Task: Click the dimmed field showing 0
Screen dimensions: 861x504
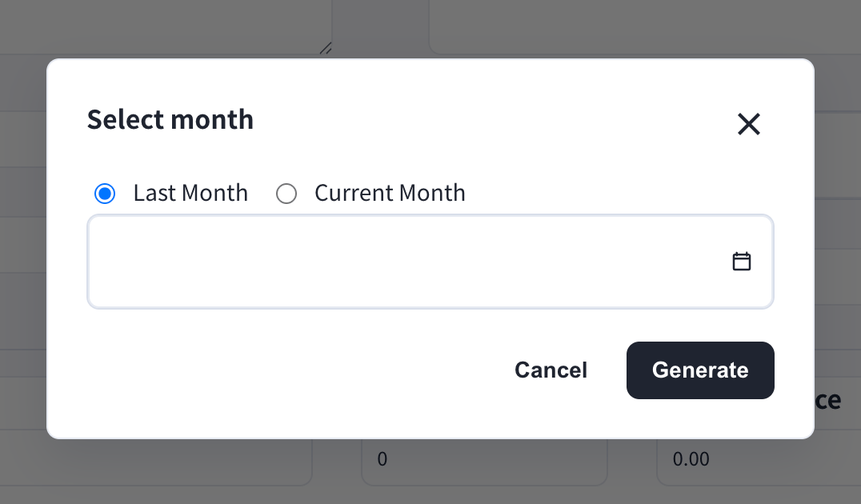Action: tap(484, 460)
